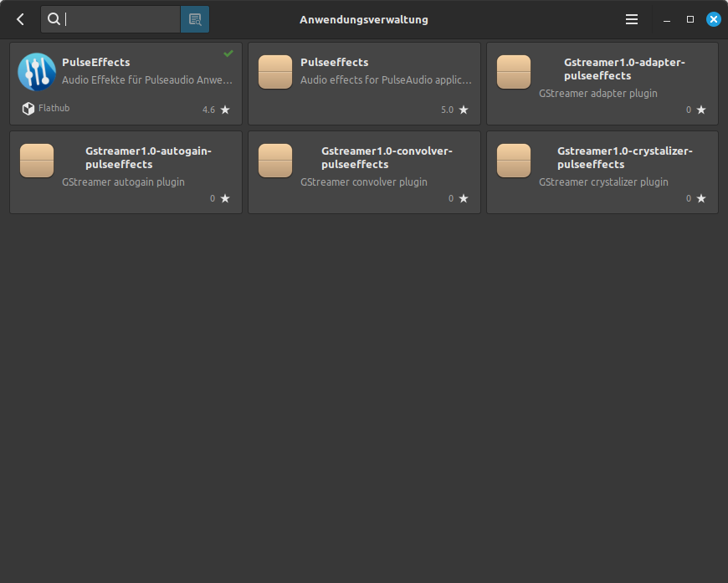Select Gstreamer1.0-adapter-pulseeffects title
This screenshot has width=728, height=583.
tap(624, 69)
